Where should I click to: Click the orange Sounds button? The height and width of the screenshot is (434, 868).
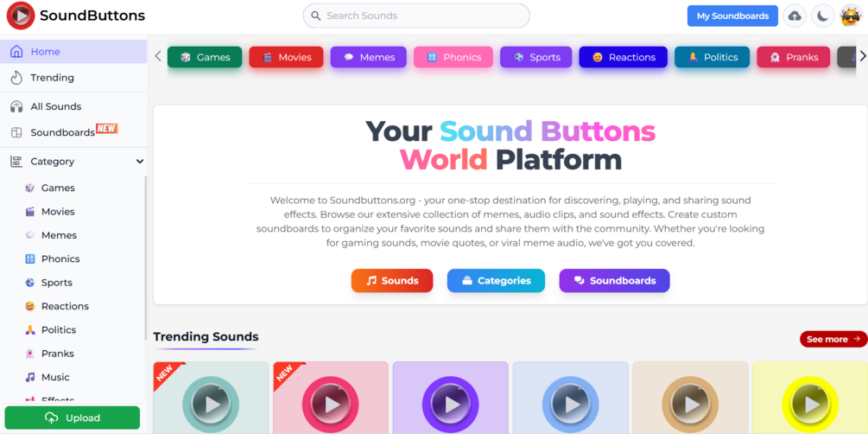click(392, 280)
